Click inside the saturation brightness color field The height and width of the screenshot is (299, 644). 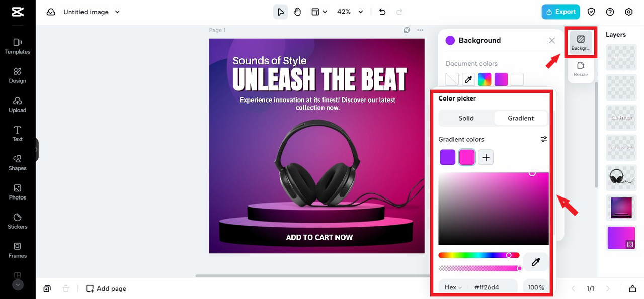[494, 209]
